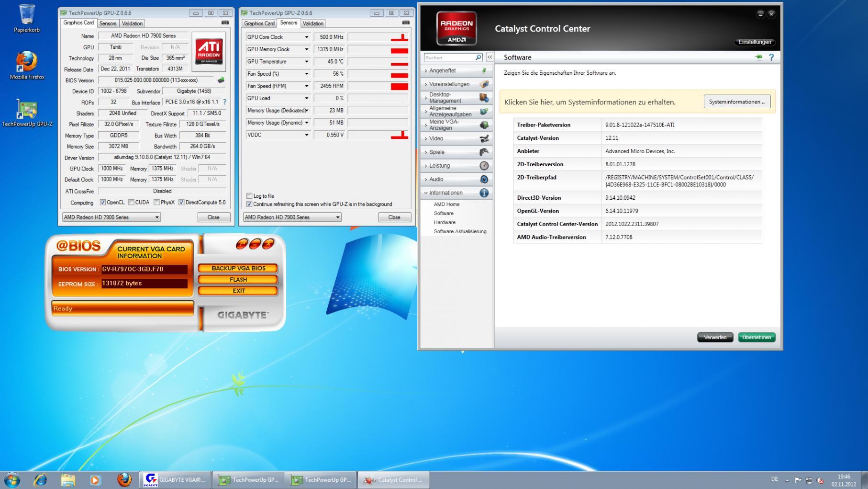Image resolution: width=868 pixels, height=489 pixels.
Task: Open the GPU Load sensor dropdown
Action: 307,98
